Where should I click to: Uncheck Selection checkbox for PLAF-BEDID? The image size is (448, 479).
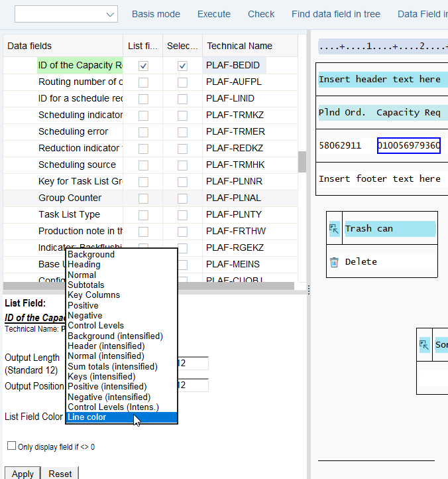[182, 66]
